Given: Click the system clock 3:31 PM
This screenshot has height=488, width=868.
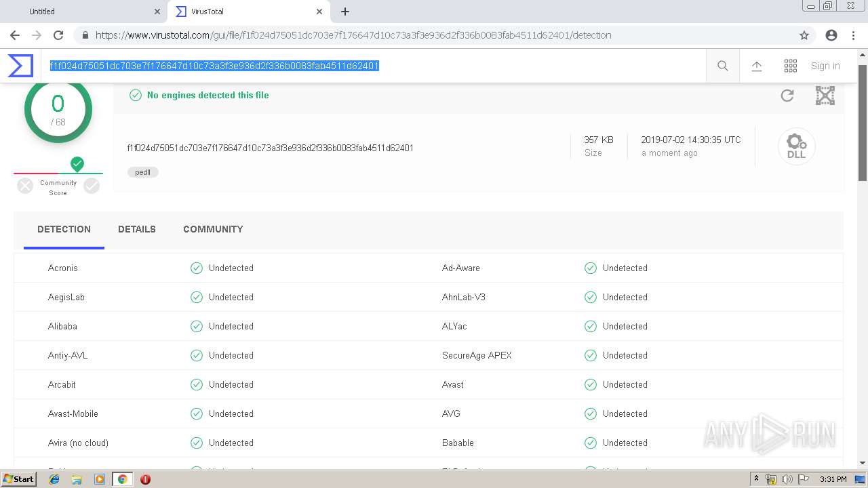Looking at the screenshot, I should tap(833, 479).
